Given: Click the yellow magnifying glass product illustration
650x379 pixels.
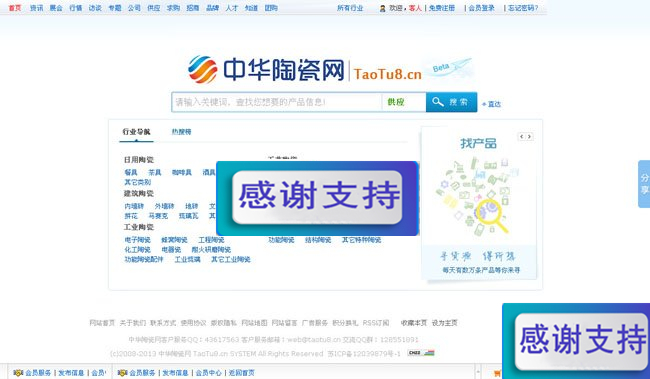Looking at the screenshot, I should [492, 214].
